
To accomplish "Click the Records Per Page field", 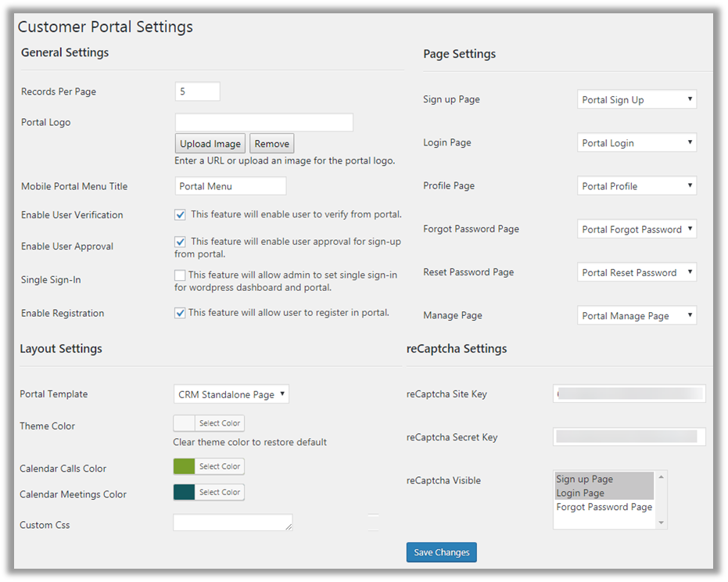I will pyautogui.click(x=197, y=92).
